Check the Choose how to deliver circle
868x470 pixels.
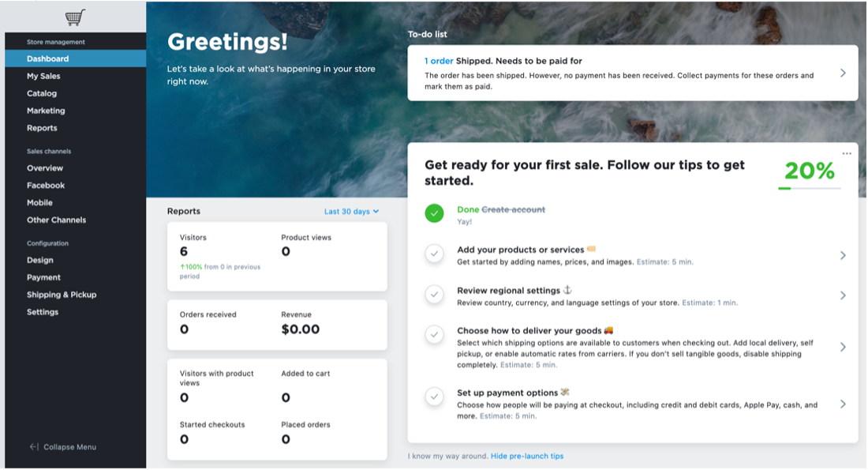[434, 335]
